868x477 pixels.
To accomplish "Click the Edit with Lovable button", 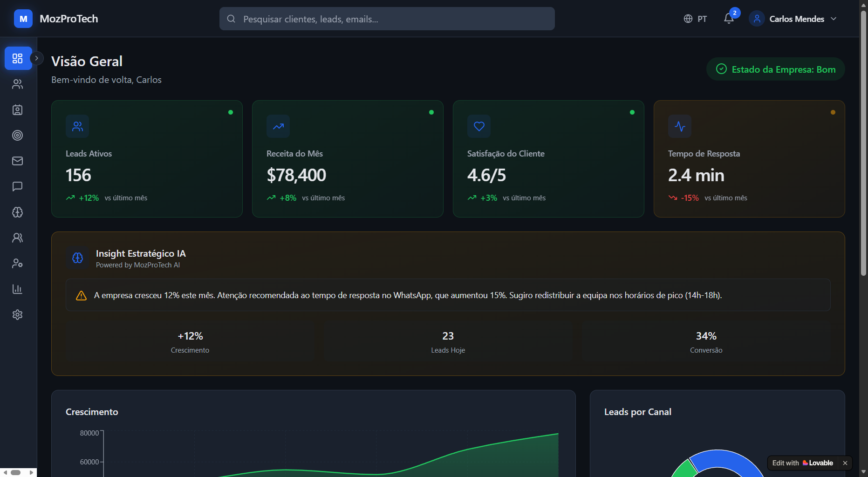I will [x=803, y=463].
